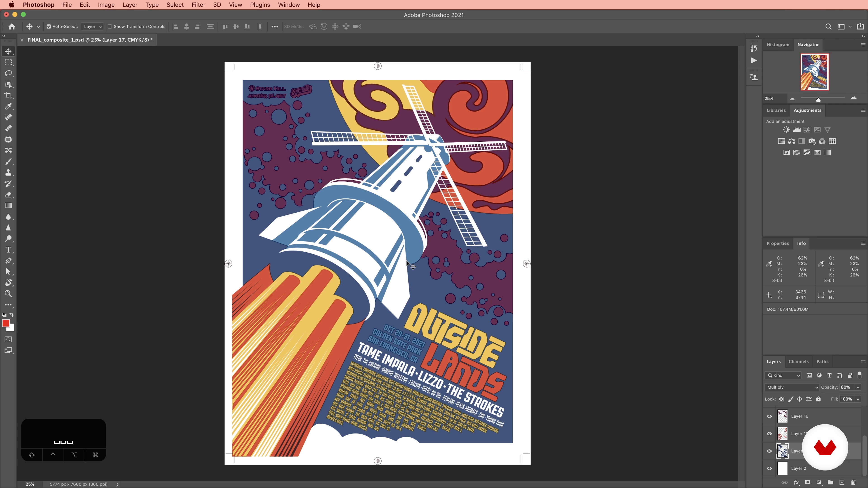868x488 pixels.
Task: Create a new layer with plus icon
Action: pos(842,482)
